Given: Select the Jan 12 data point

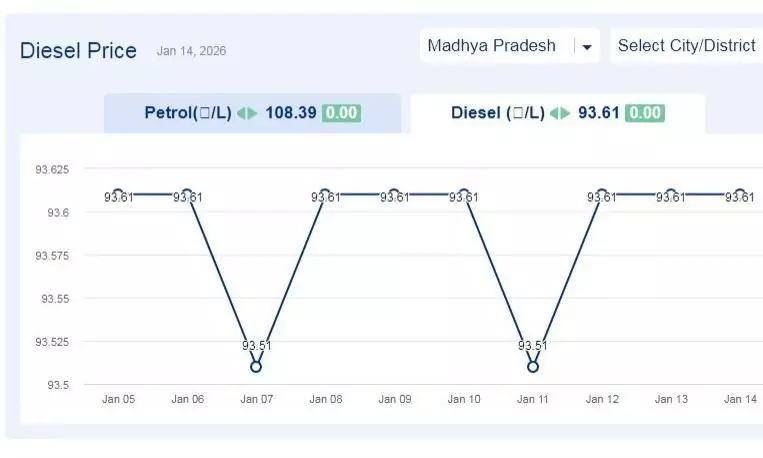Looking at the screenshot, I should pos(601,194).
